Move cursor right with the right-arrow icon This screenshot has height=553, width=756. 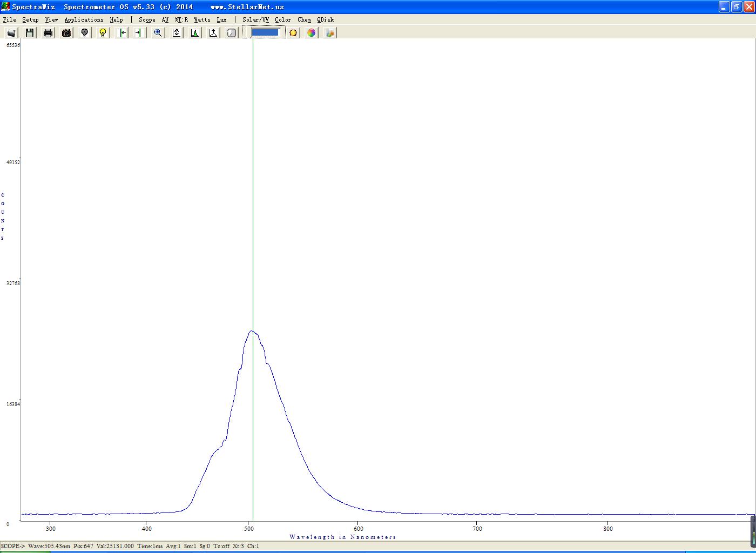(x=139, y=33)
